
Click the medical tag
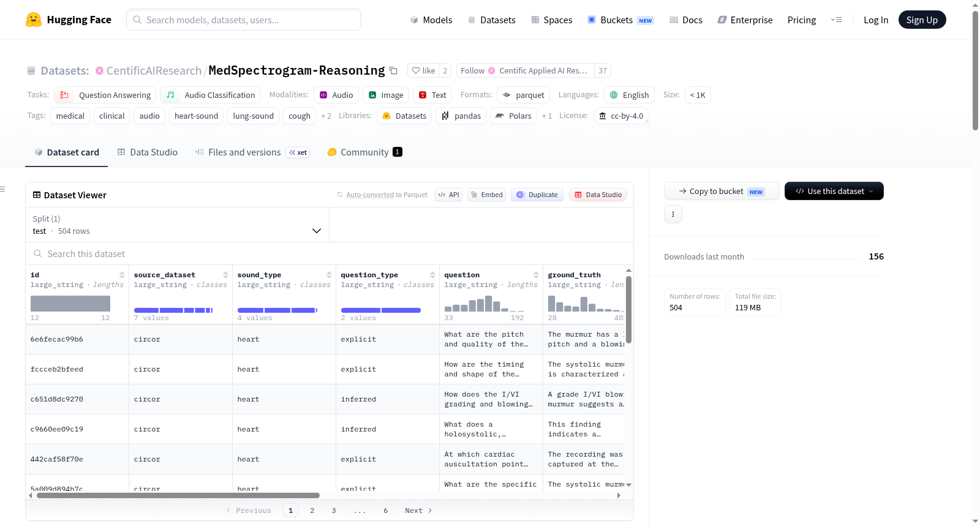tap(70, 116)
